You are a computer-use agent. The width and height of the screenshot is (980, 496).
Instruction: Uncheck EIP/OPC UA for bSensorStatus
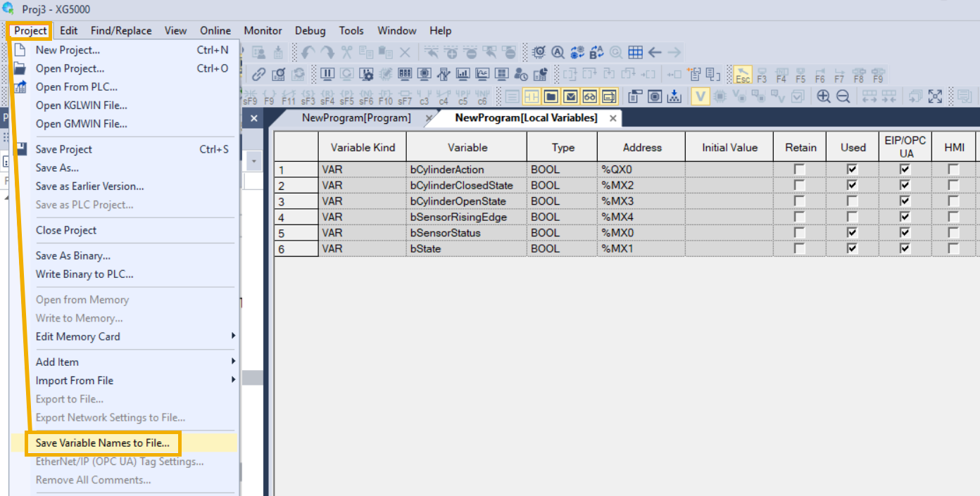[905, 233]
